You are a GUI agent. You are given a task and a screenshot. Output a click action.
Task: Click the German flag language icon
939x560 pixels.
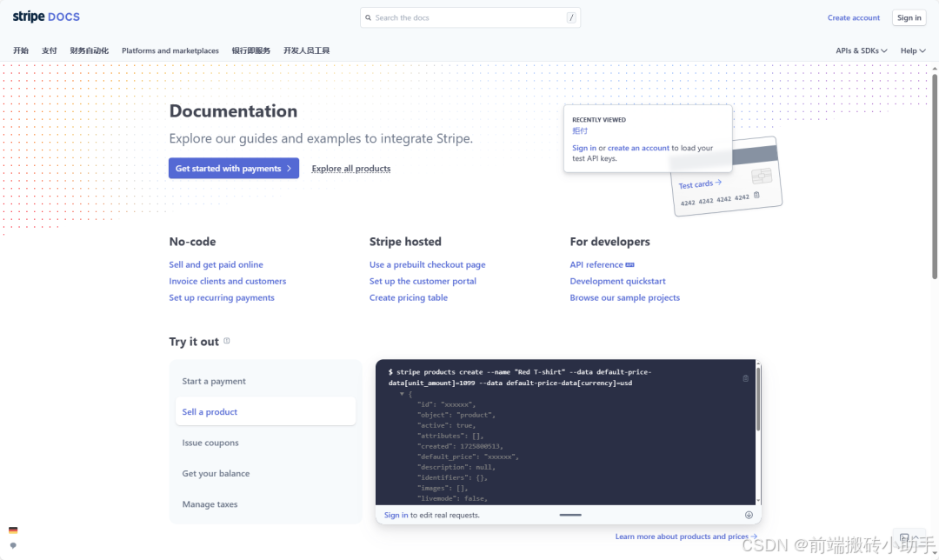point(13,530)
